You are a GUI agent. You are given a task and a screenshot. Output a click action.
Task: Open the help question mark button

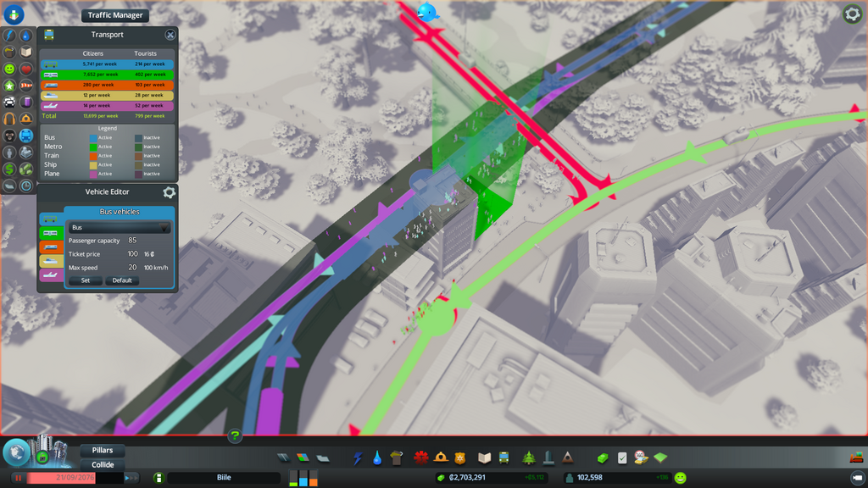point(235,435)
